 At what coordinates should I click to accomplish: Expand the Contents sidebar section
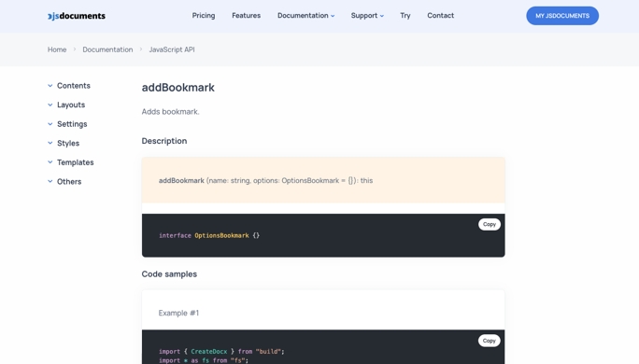point(69,86)
